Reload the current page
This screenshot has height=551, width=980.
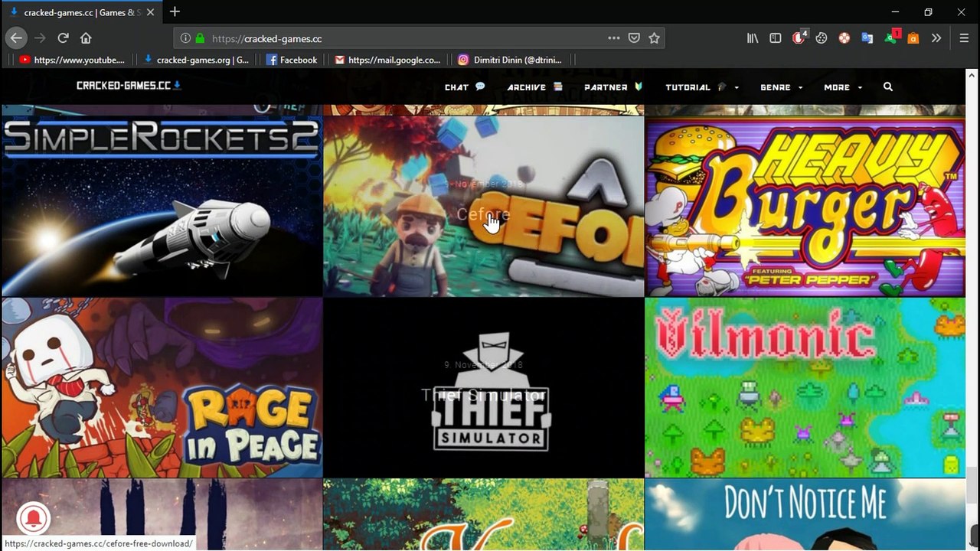(x=63, y=37)
